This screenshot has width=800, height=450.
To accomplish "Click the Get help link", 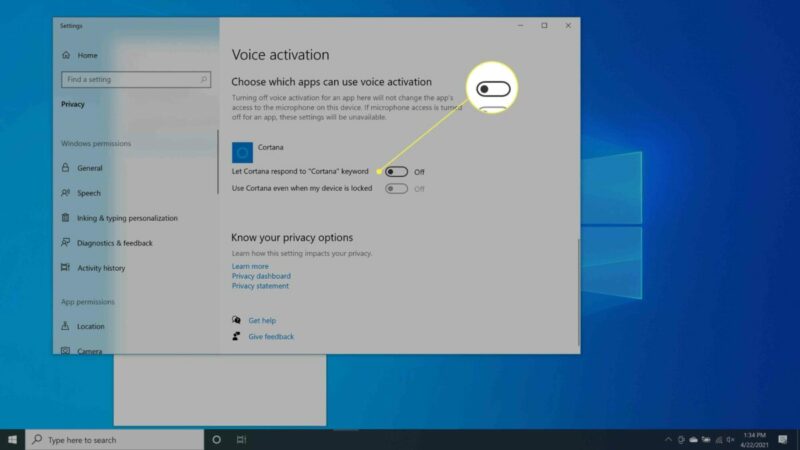I will (x=261, y=320).
